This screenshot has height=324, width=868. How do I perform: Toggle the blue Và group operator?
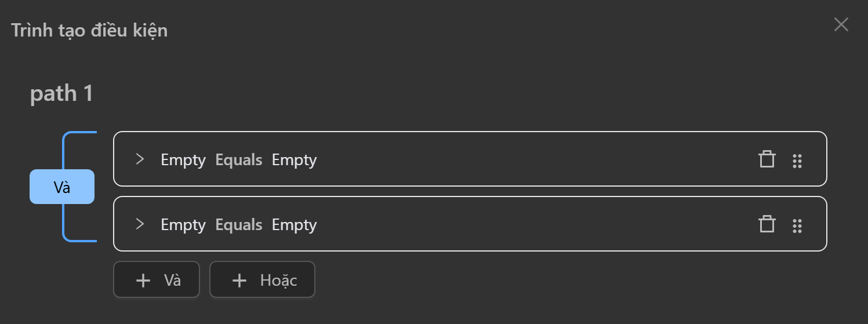(x=62, y=187)
